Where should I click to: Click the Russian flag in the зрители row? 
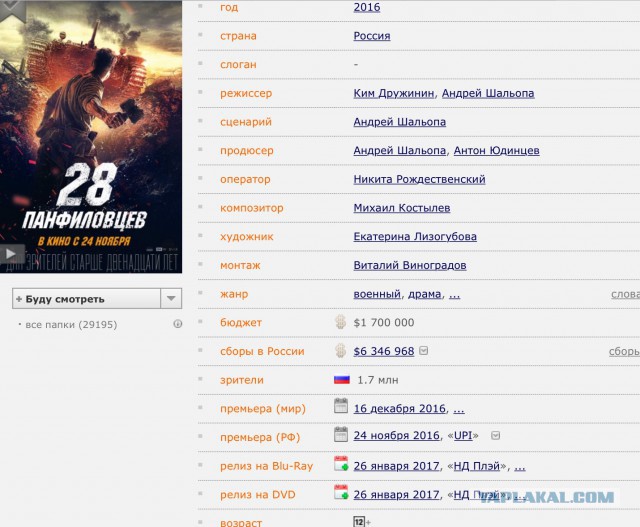342,380
